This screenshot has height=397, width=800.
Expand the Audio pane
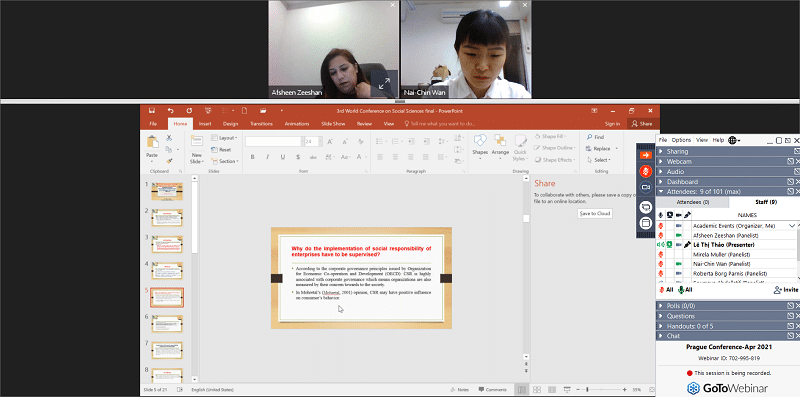click(x=728, y=171)
